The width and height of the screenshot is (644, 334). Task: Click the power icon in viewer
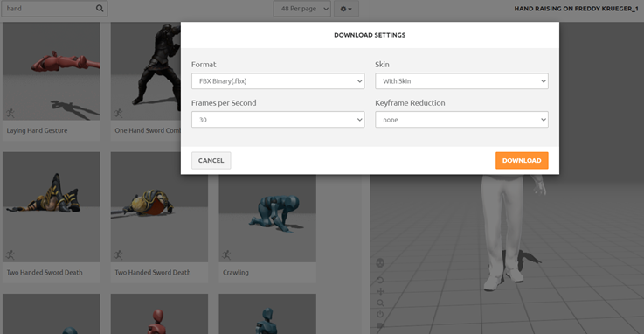(x=380, y=314)
